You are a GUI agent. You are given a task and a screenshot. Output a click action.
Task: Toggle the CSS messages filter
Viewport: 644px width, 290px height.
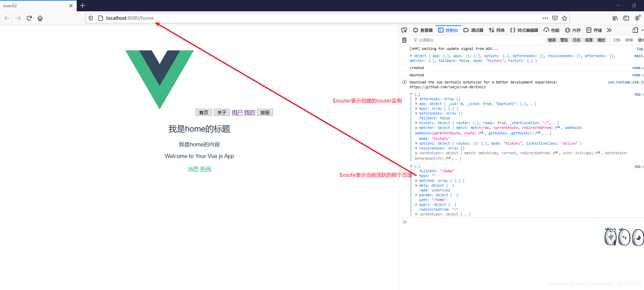(x=617, y=40)
